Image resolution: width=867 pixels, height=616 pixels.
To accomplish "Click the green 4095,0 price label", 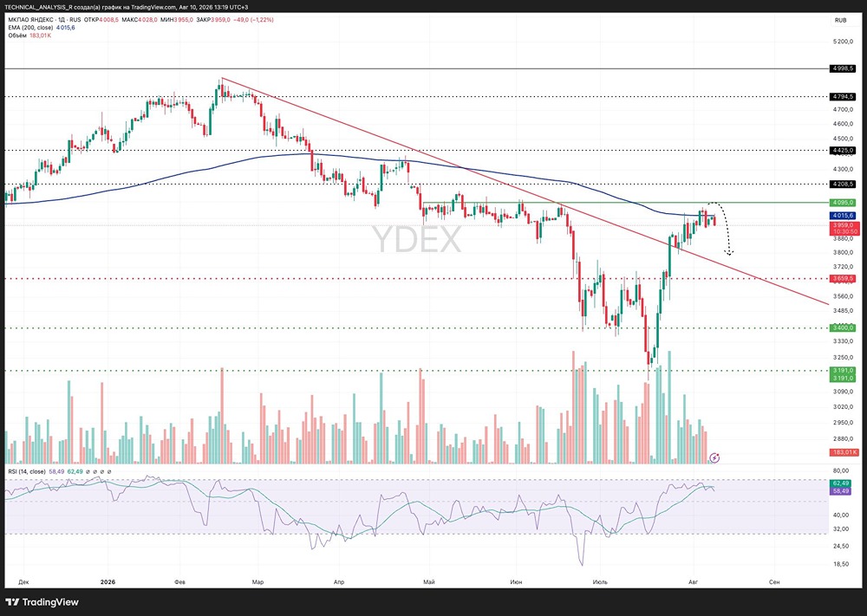I will (x=844, y=203).
